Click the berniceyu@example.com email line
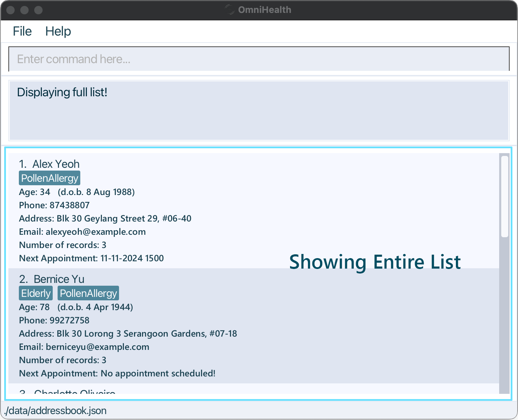The image size is (518, 420). coord(84,347)
